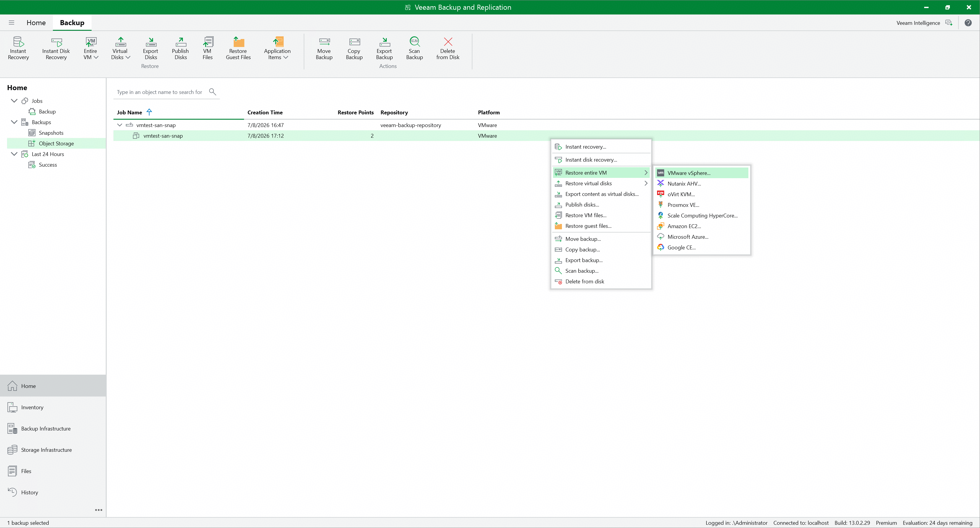
Task: Click the search magnifier icon
Action: (x=213, y=92)
